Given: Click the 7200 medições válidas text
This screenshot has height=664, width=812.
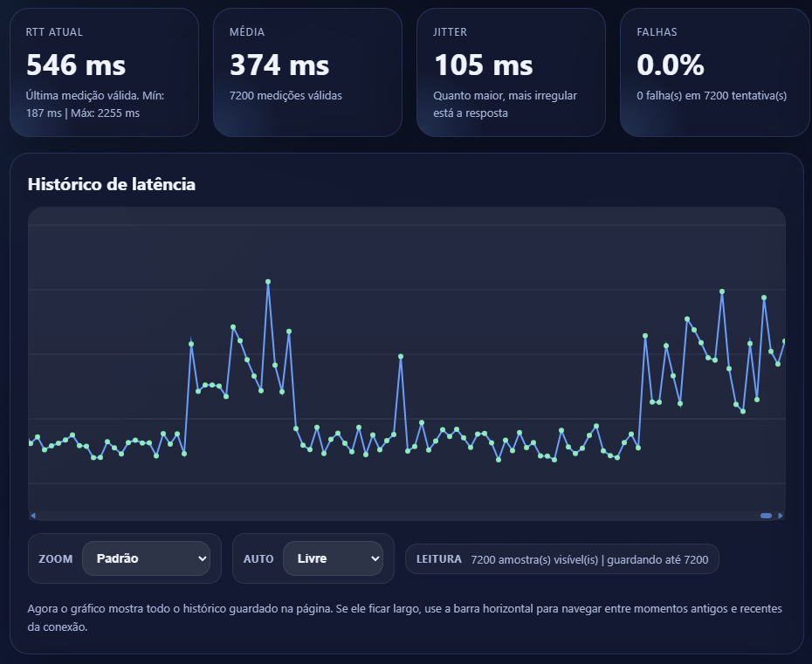Looking at the screenshot, I should tap(286, 96).
